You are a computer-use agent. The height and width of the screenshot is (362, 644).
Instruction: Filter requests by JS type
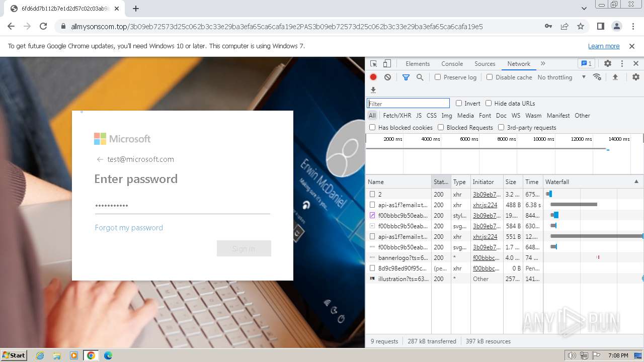point(419,116)
